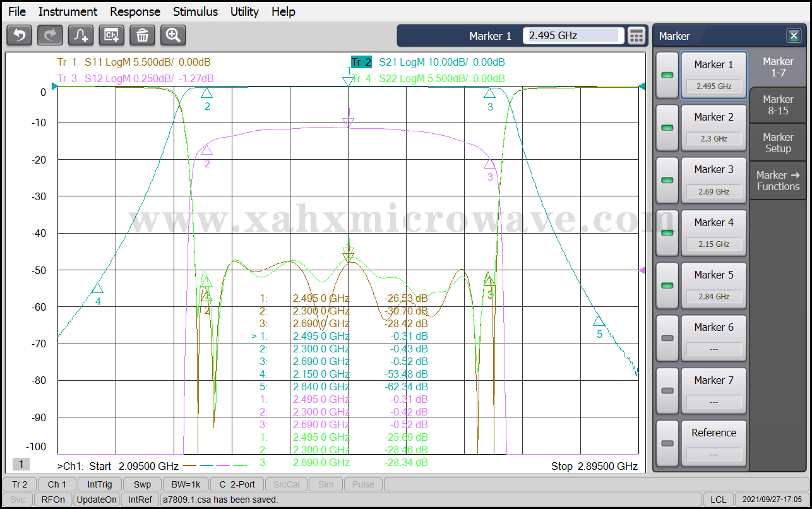Screen dimensions: 812x509
Task: Click the Stop 2.89500 GHz label
Action: pos(594,466)
